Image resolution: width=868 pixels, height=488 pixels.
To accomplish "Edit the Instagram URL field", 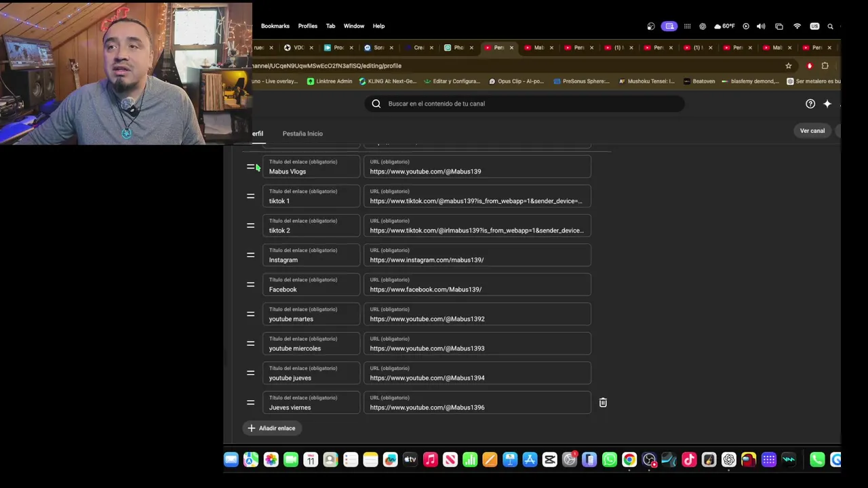I will click(477, 256).
